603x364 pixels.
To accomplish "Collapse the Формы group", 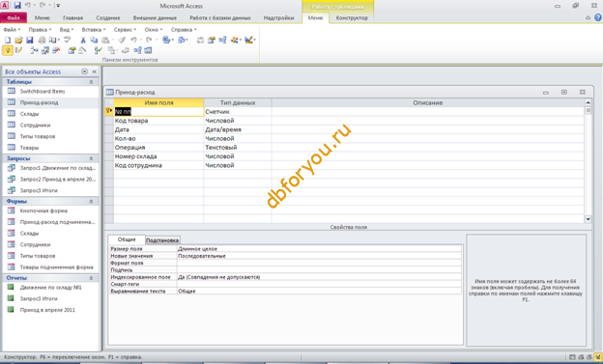I will (x=91, y=202).
